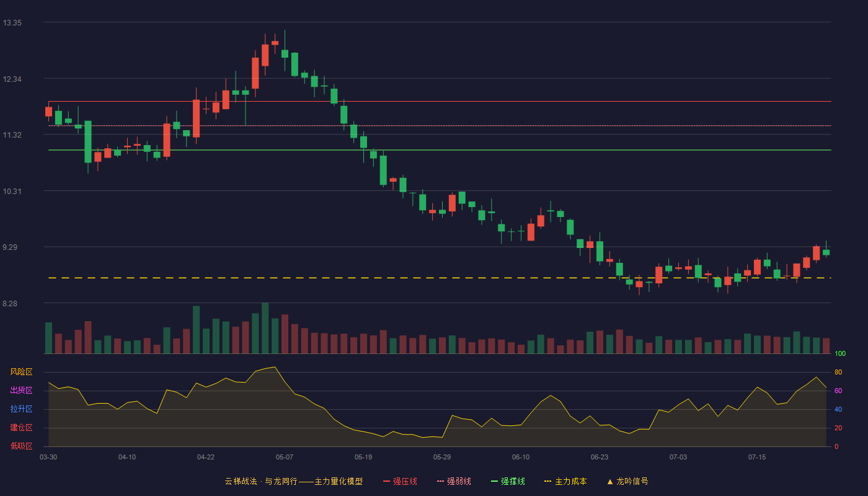Click the 03-30 date label
868x496 pixels.
48,457
